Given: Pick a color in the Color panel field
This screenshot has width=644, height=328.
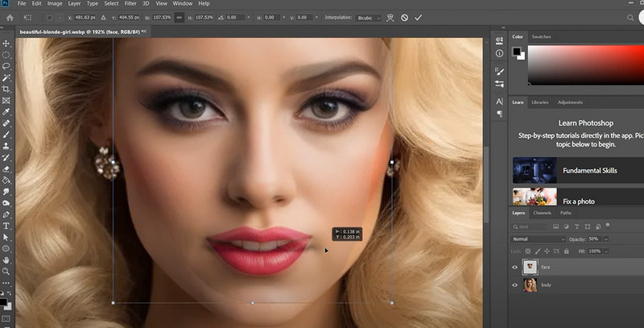Looking at the screenshot, I should point(586,65).
